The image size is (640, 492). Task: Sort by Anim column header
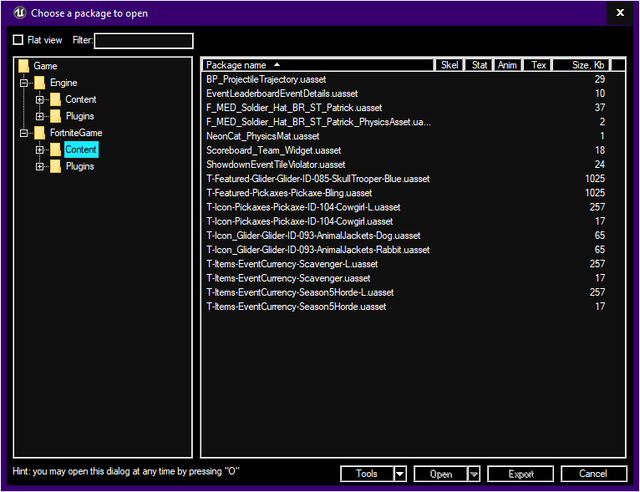[x=507, y=65]
